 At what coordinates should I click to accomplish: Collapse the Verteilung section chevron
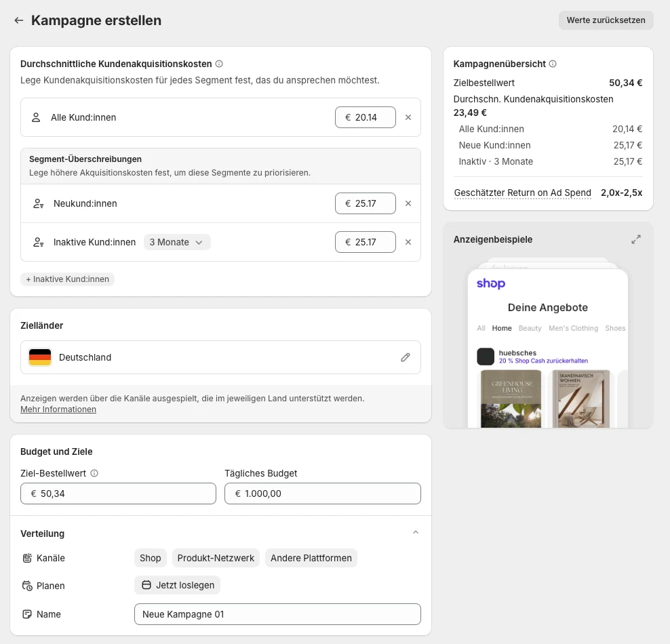coord(415,533)
